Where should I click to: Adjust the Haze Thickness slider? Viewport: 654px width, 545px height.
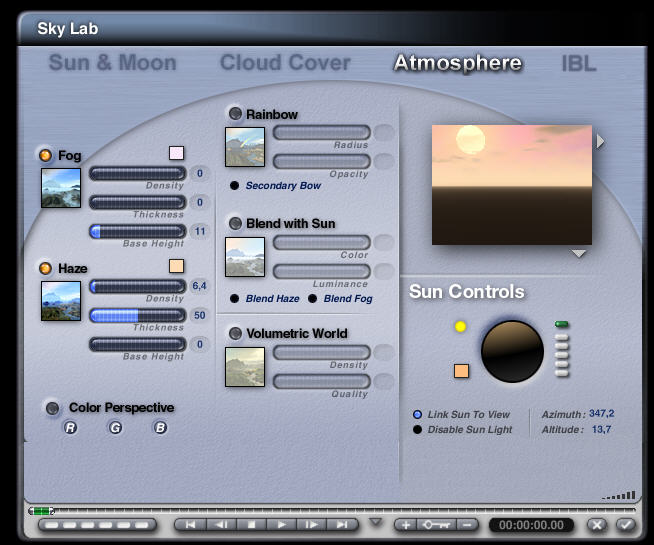[x=138, y=315]
